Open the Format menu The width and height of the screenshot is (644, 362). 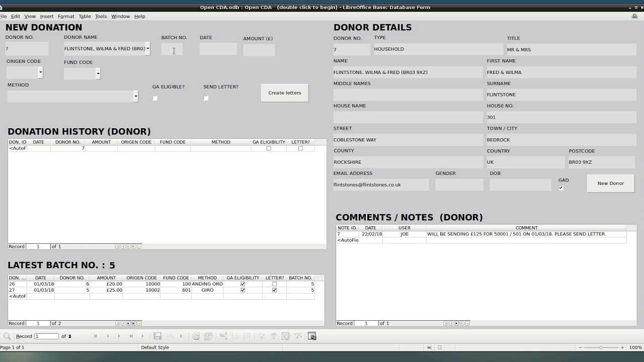pos(66,17)
